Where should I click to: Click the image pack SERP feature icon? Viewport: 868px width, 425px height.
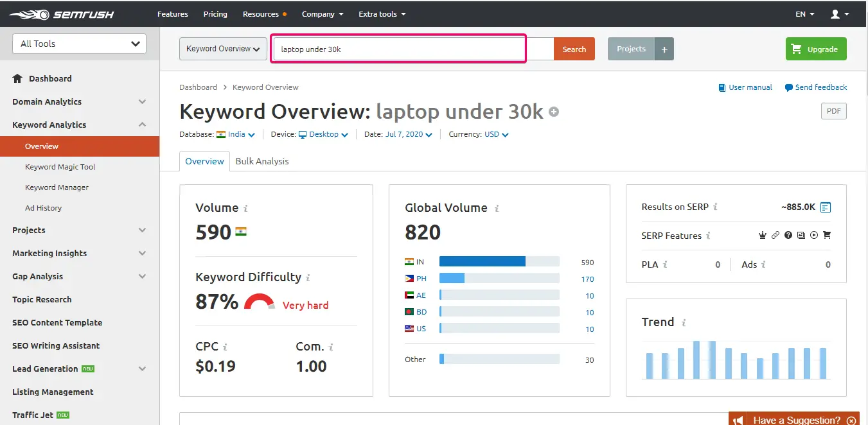point(801,236)
